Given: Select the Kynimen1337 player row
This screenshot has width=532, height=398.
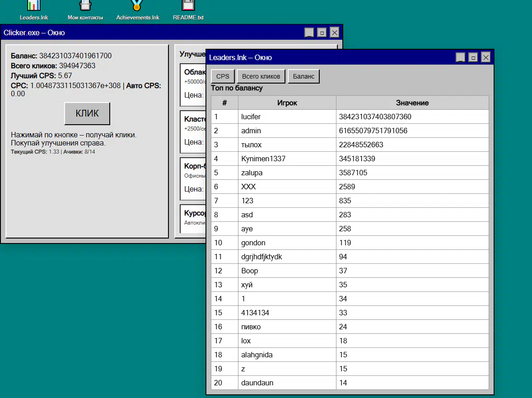Looking at the screenshot, I should coord(287,159).
